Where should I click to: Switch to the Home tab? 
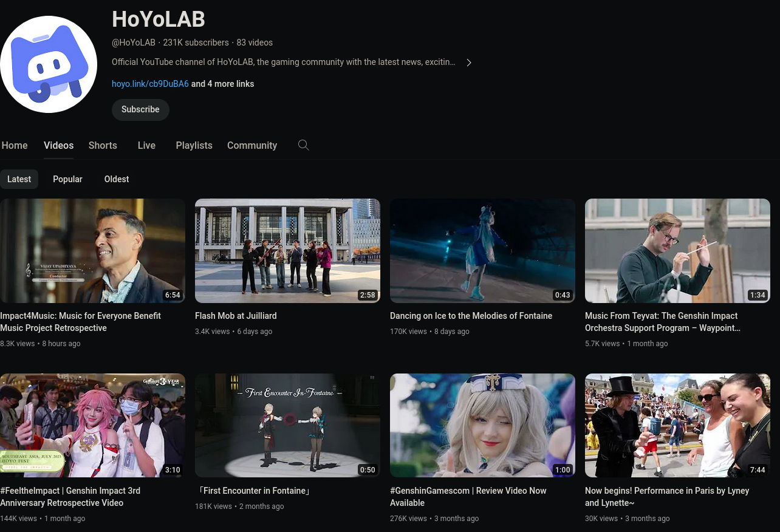tap(15, 145)
